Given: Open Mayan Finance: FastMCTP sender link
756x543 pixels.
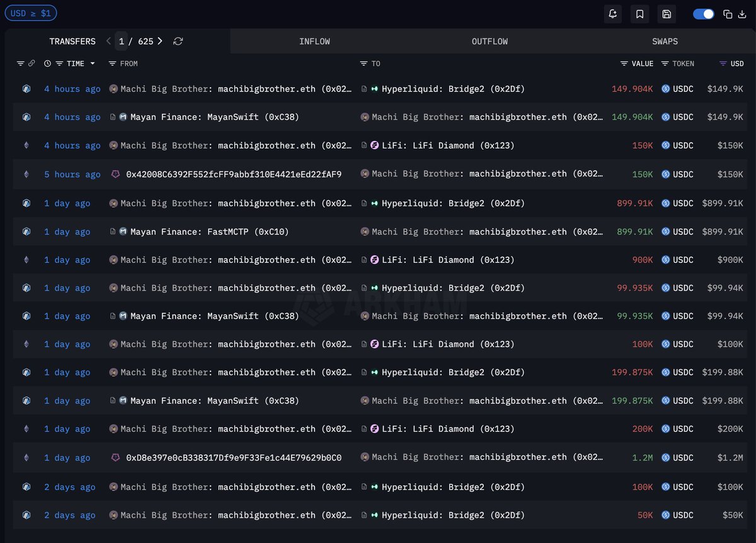Looking at the screenshot, I should [209, 232].
